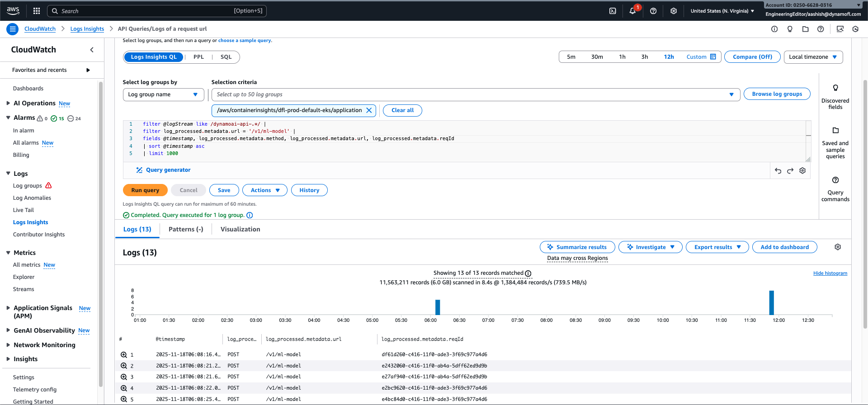Switch query language to SQL
Image resolution: width=868 pixels, height=405 pixels.
coord(226,57)
